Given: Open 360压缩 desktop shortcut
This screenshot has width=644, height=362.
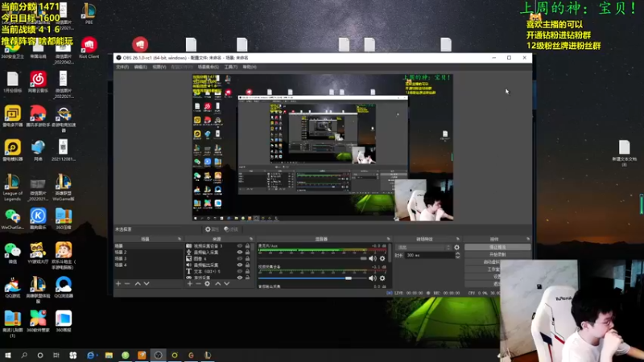Looking at the screenshot, I should (x=64, y=218).
